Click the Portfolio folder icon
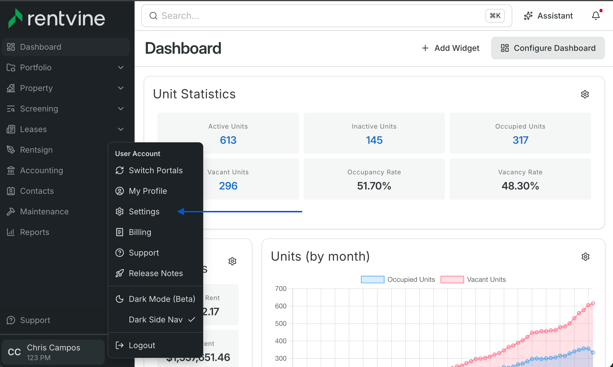The height and width of the screenshot is (367, 613). tap(11, 68)
